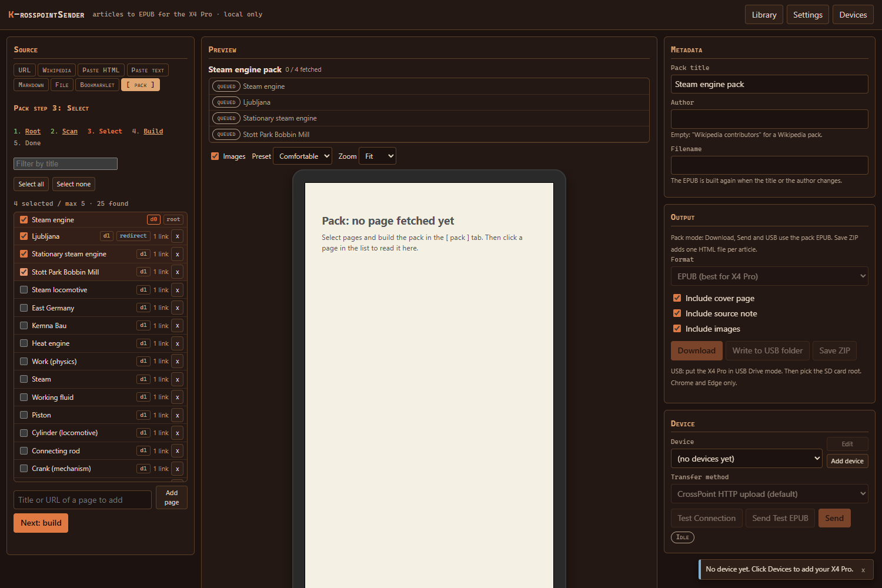Select the Bookmarklet tab
Viewport: 882px width, 588px height.
[97, 85]
